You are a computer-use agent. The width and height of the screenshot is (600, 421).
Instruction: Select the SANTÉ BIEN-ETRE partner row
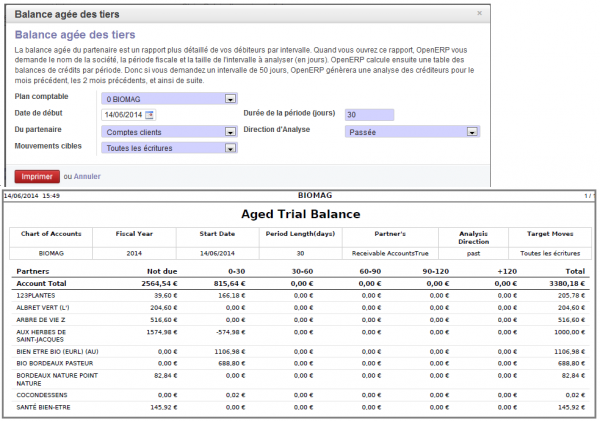click(x=300, y=408)
